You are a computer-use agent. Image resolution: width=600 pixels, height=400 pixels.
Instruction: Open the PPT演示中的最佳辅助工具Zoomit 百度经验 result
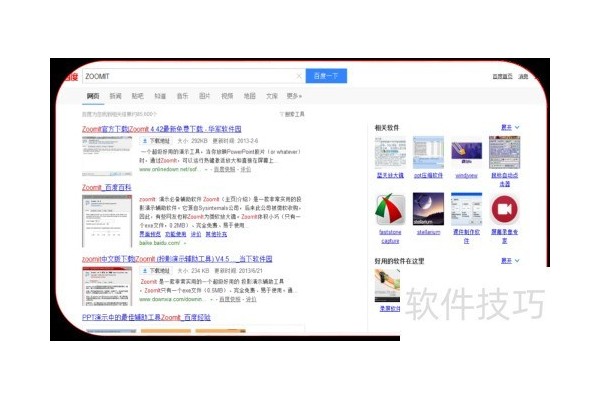click(x=146, y=317)
